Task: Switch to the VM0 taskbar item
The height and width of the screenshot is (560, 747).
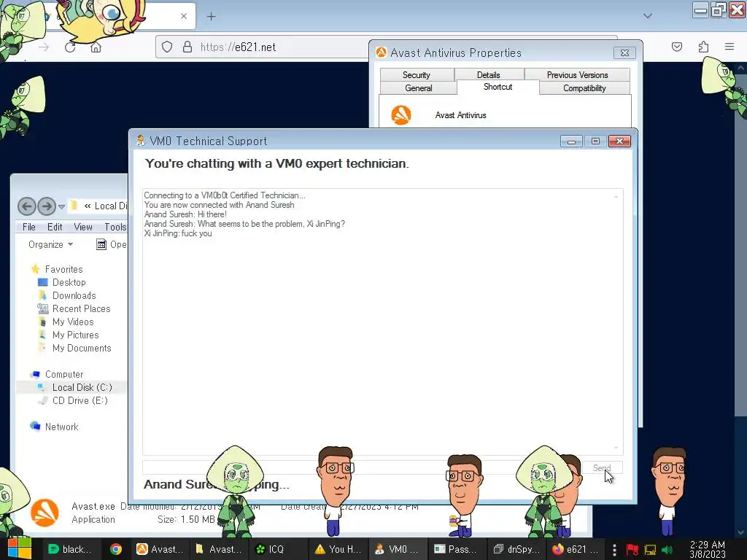Action: coord(396,549)
